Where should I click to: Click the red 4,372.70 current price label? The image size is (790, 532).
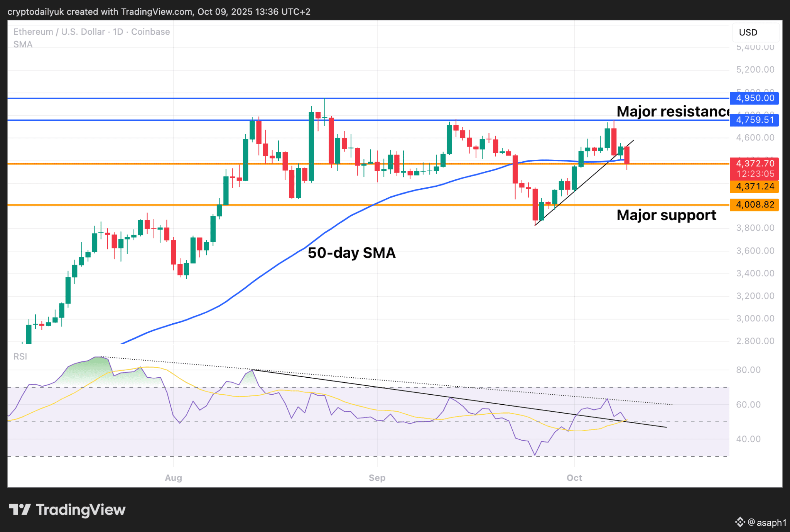[x=755, y=164]
